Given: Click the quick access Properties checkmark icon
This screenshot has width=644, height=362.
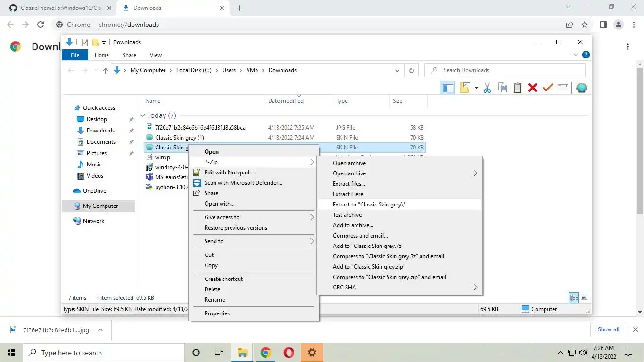Looking at the screenshot, I should tap(85, 42).
